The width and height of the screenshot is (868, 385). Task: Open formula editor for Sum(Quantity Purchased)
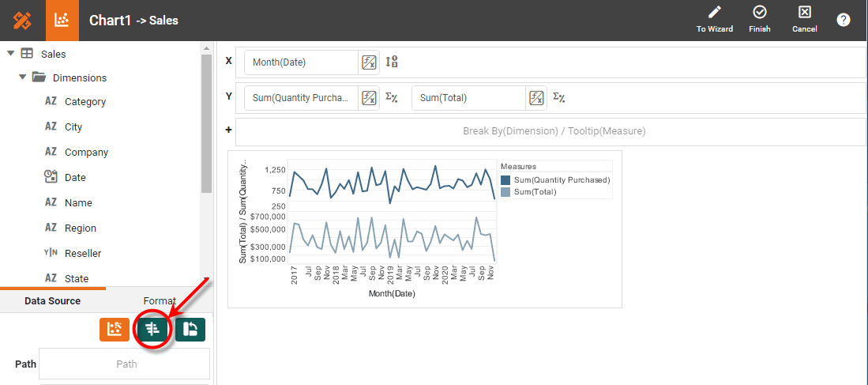pos(369,98)
